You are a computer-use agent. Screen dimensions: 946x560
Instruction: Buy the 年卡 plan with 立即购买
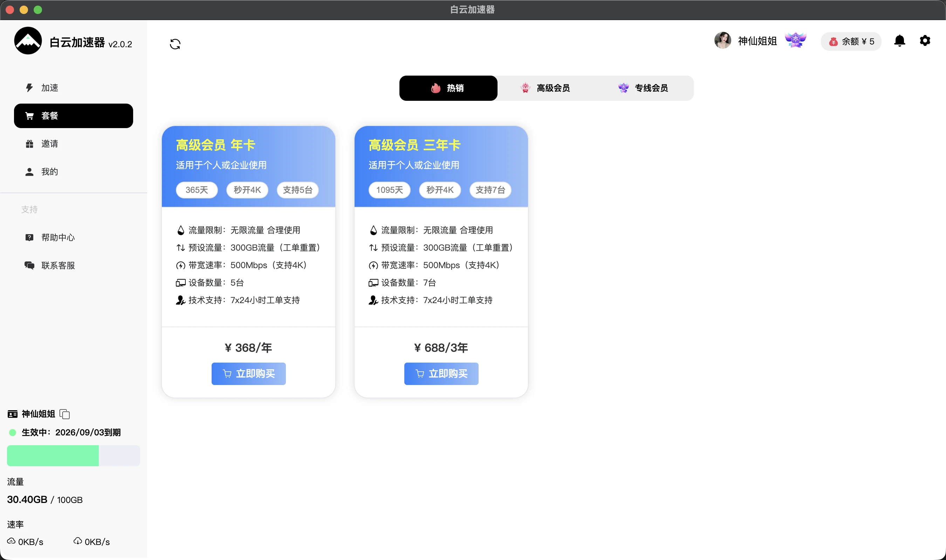pyautogui.click(x=248, y=373)
